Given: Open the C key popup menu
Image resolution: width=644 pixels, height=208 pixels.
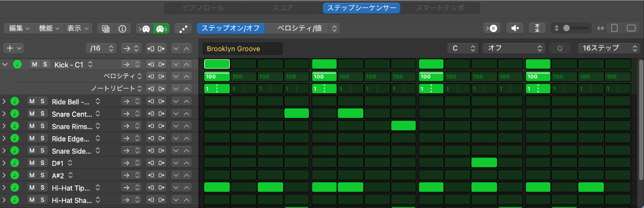Looking at the screenshot, I should [462, 49].
